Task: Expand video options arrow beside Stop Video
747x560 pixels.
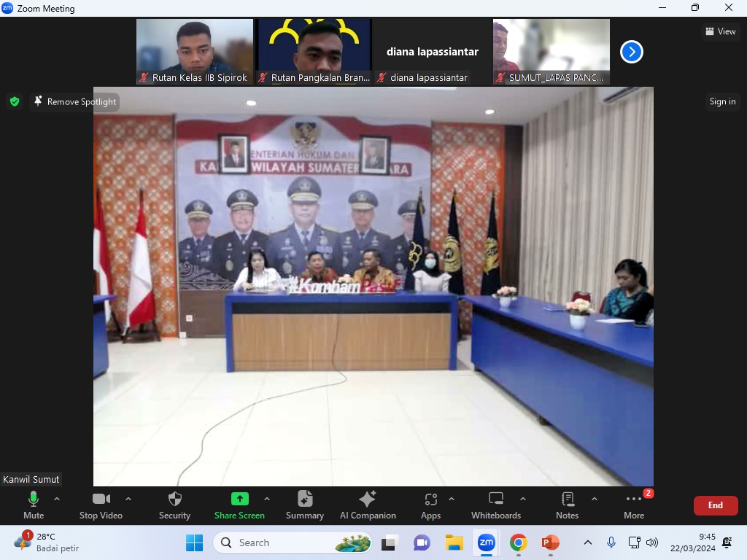Action: click(128, 499)
